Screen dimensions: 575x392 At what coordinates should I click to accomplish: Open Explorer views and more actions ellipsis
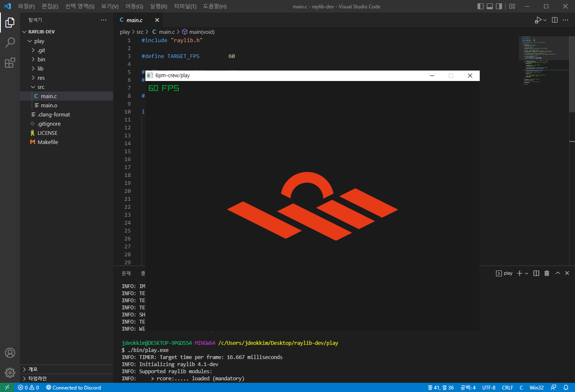[104, 20]
